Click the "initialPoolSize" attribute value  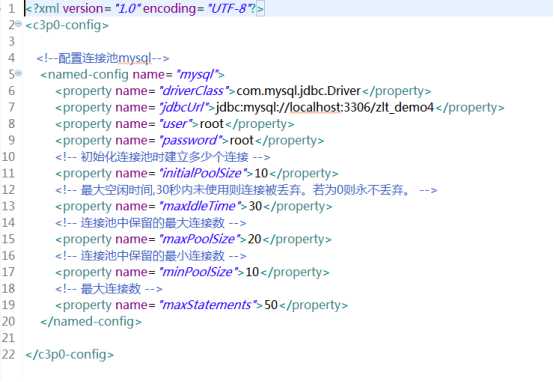point(202,174)
